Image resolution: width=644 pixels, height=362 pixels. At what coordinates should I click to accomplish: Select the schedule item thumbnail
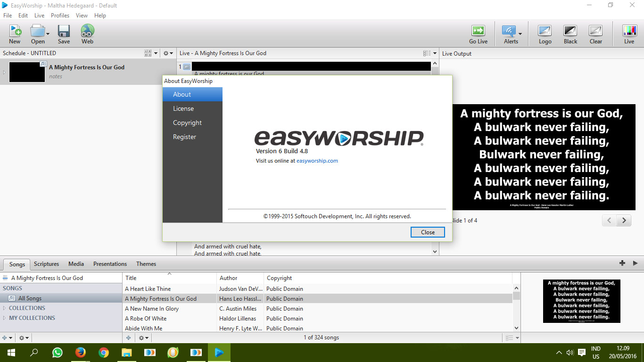(x=27, y=72)
